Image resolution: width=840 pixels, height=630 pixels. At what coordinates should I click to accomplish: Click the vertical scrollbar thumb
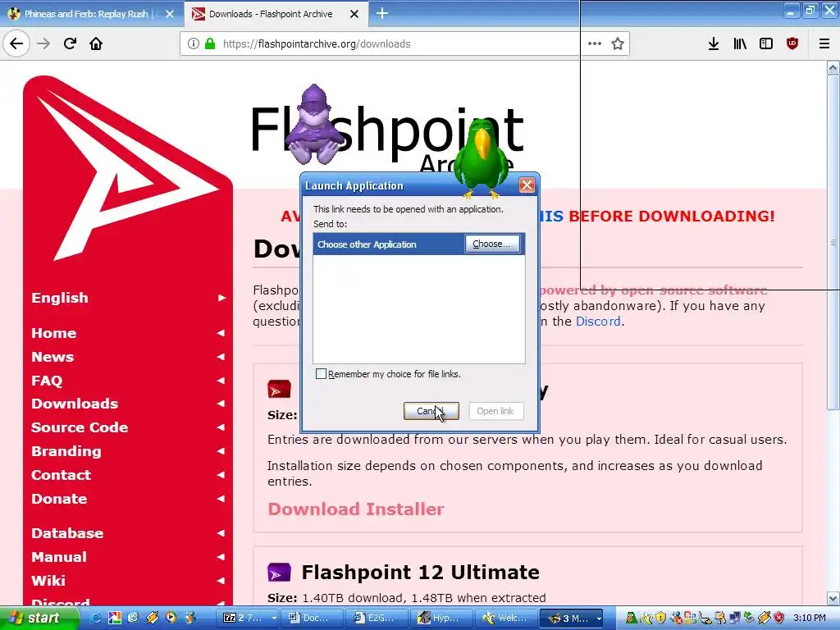[833, 242]
